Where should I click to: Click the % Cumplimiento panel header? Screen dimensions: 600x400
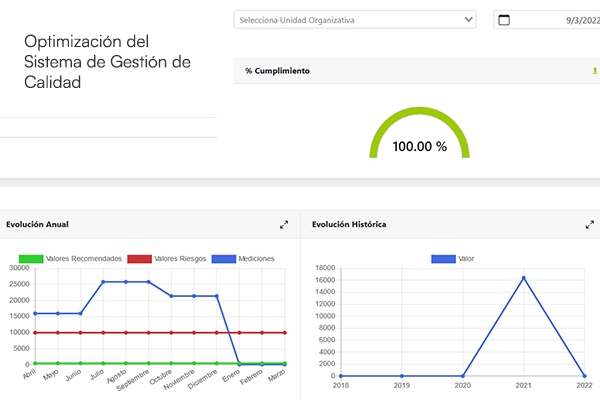pyautogui.click(x=417, y=71)
